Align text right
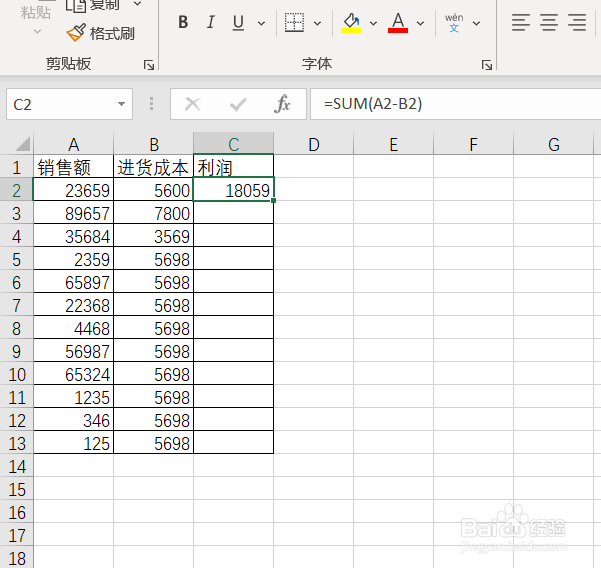Image resolution: width=601 pixels, height=568 pixels. tap(577, 22)
